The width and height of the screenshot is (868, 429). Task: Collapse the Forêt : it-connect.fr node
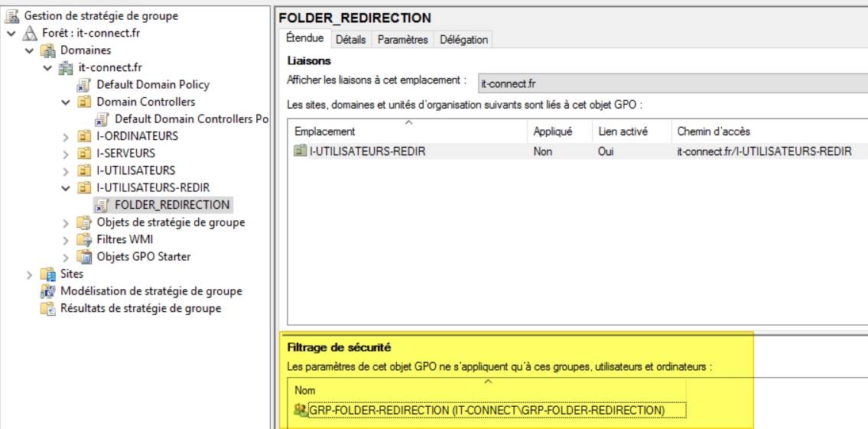[x=12, y=33]
